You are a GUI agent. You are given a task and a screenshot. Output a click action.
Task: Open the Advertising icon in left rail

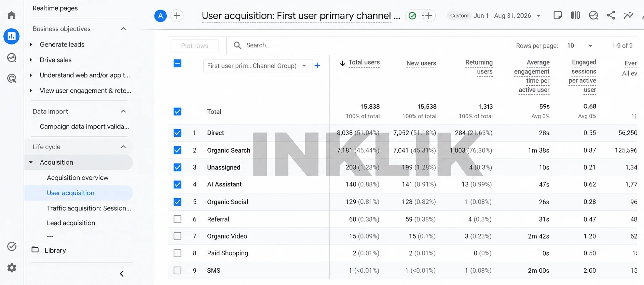coord(12,79)
